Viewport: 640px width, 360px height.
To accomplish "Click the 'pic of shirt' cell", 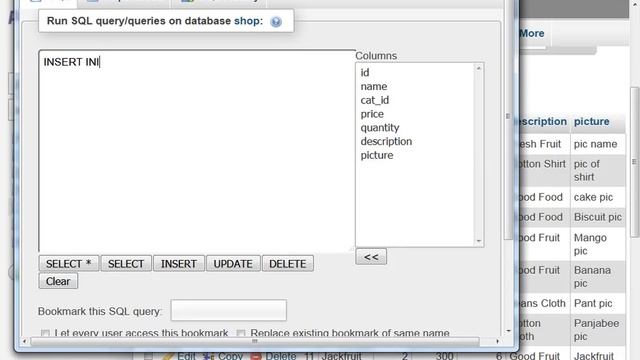I will tap(598, 171).
